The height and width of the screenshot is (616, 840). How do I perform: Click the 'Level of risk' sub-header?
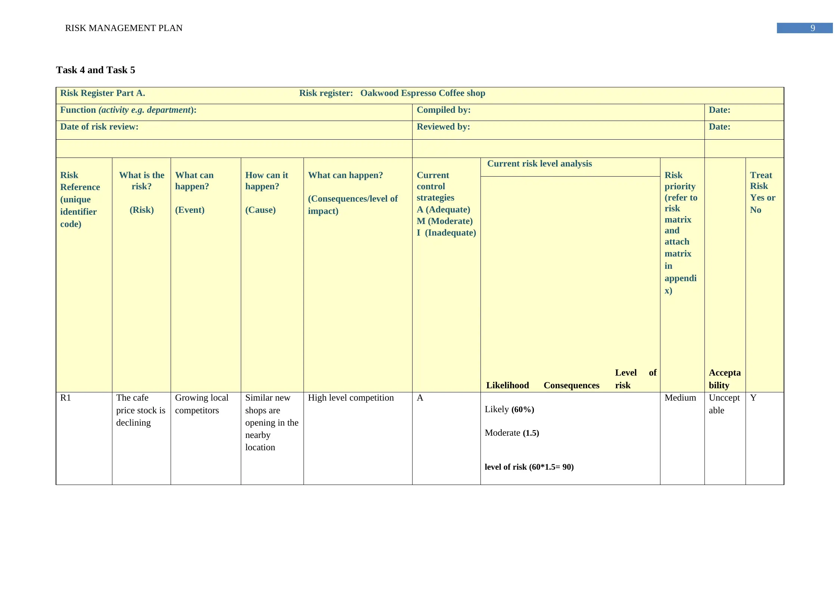pyautogui.click(x=636, y=379)
